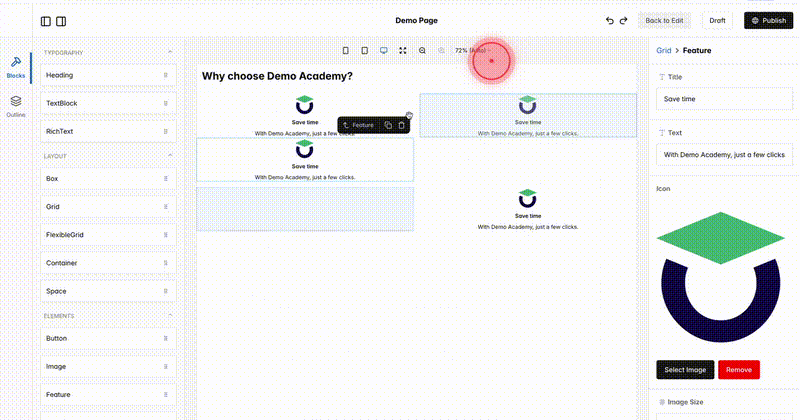Image resolution: width=800 pixels, height=420 pixels.
Task: Click the drag handle on TextBlock block
Action: click(x=165, y=103)
